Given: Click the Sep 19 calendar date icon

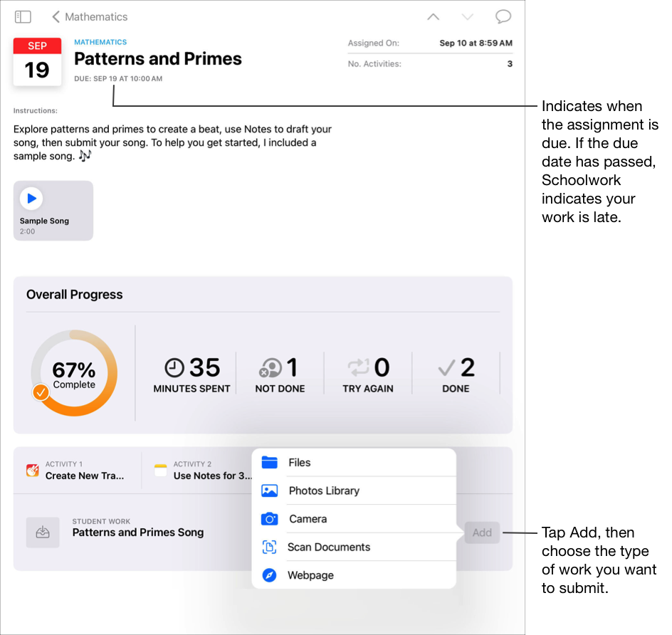Looking at the screenshot, I should 37,62.
